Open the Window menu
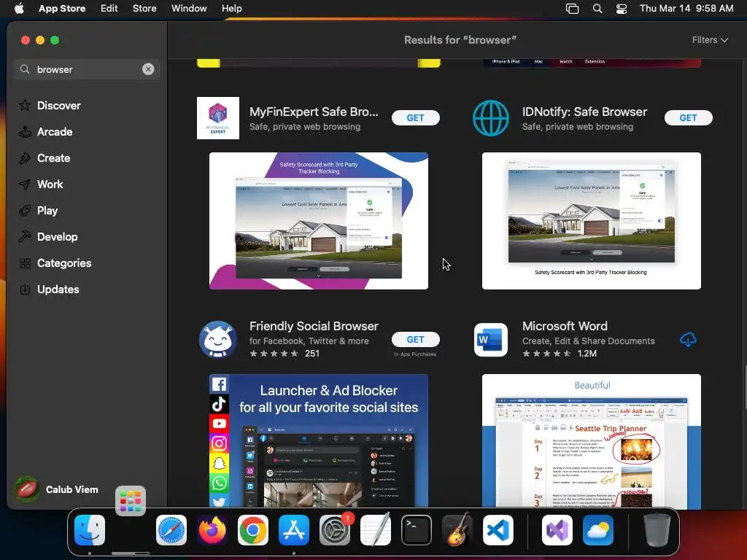The image size is (747, 560). (189, 9)
